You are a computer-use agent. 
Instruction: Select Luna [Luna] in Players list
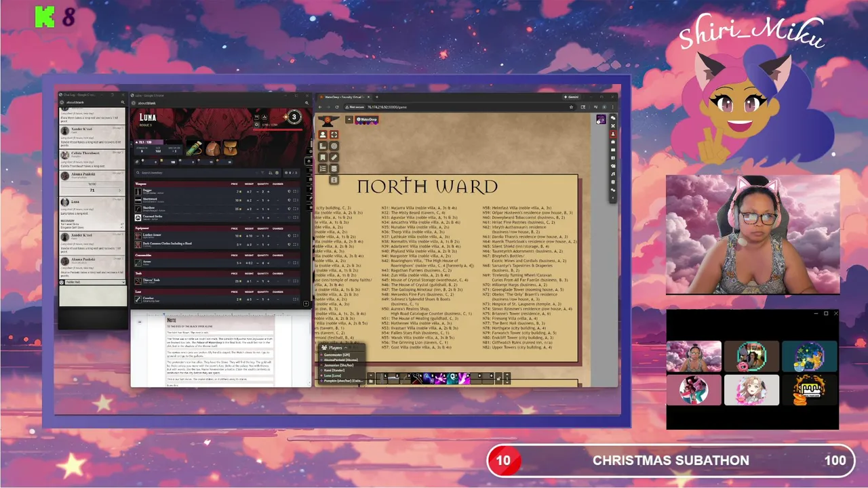point(332,375)
